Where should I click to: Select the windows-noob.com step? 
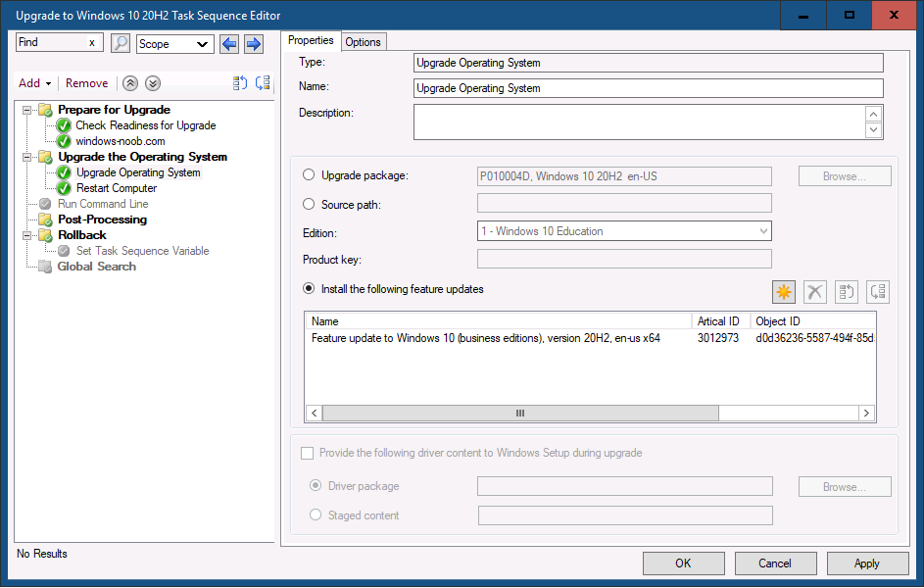click(x=121, y=141)
